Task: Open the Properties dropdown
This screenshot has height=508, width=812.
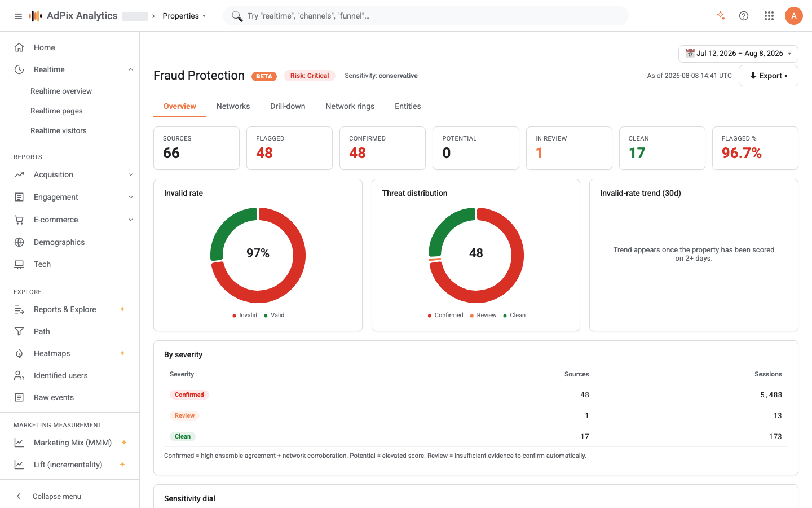Action: click(184, 16)
